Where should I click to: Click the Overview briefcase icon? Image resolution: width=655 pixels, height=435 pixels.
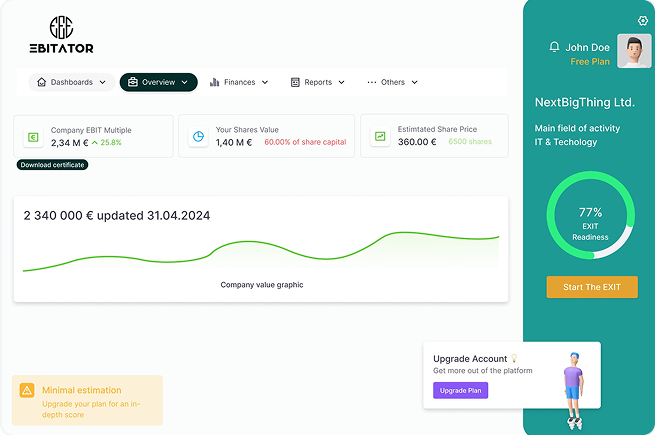[x=133, y=82]
